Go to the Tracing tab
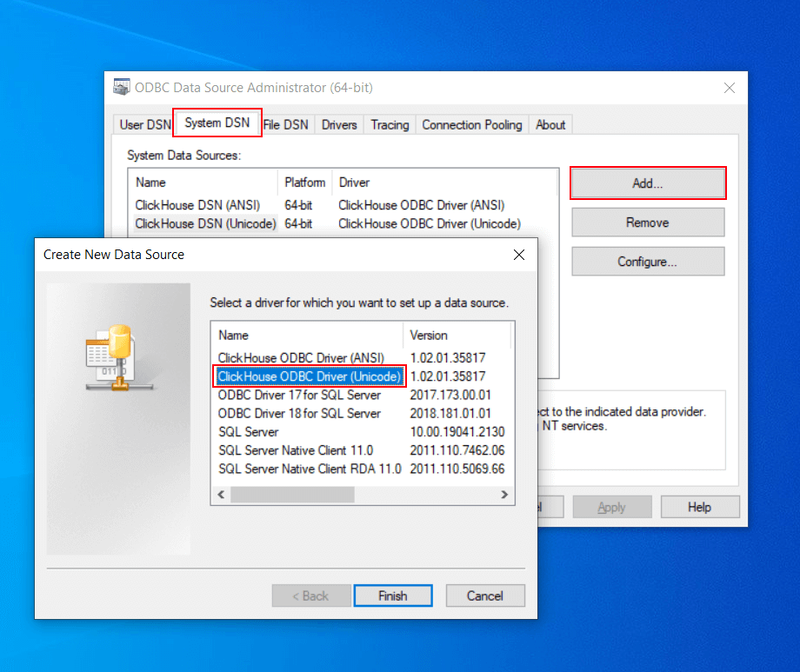Screen dimensions: 800x672 390,124
